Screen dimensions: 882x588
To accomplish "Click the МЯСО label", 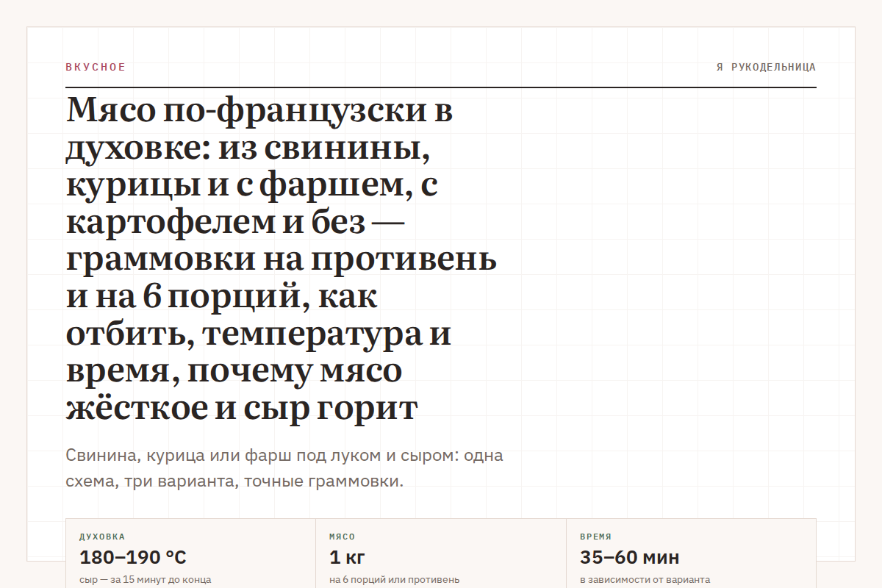I will (x=343, y=537).
